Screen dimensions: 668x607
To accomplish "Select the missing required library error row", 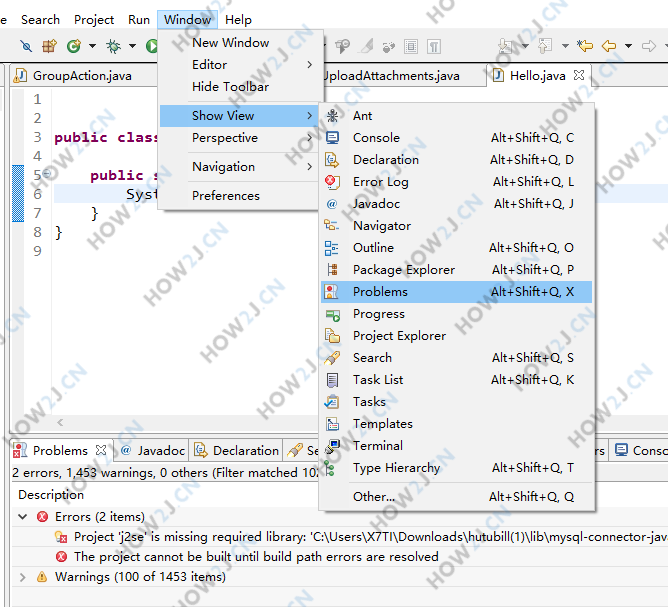I will (340, 537).
